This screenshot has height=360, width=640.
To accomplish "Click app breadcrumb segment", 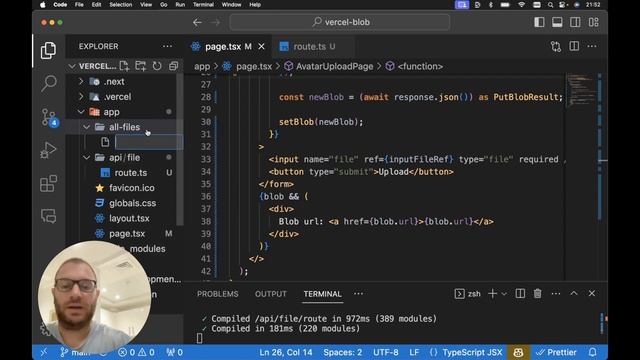I will pos(202,67).
